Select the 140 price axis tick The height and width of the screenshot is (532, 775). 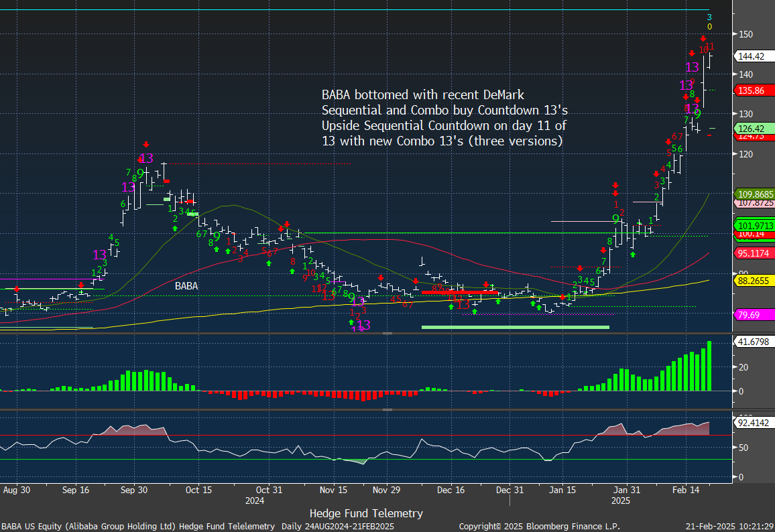pyautogui.click(x=746, y=74)
